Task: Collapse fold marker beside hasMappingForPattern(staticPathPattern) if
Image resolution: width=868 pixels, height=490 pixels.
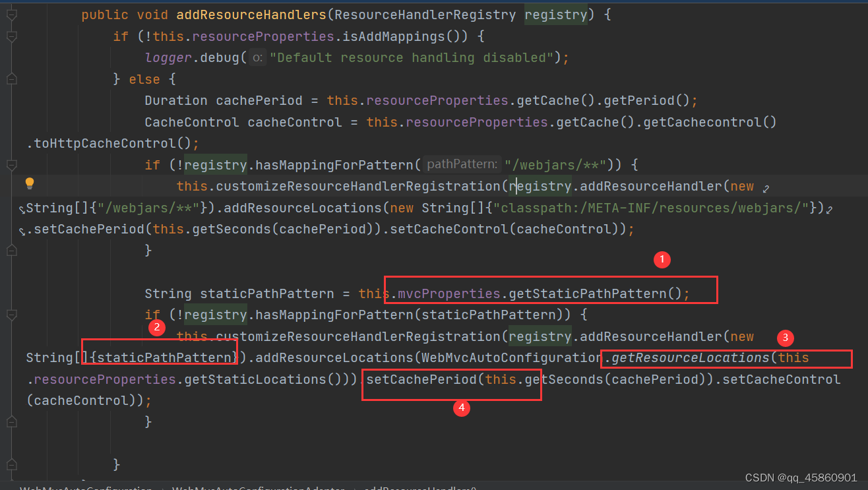Action: (x=11, y=315)
